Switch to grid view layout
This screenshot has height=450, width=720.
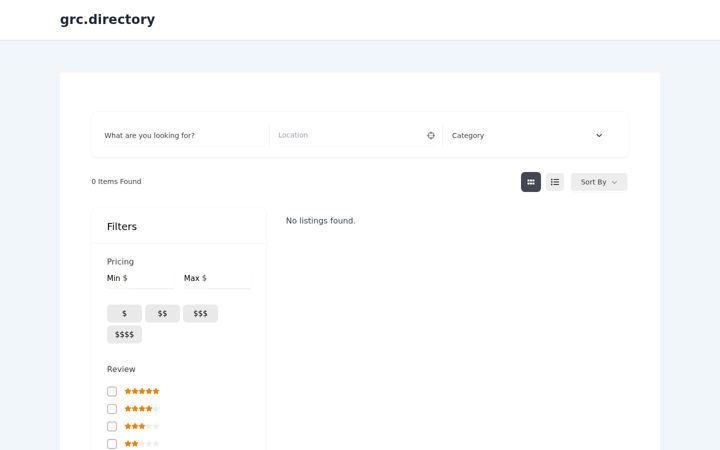tap(531, 182)
